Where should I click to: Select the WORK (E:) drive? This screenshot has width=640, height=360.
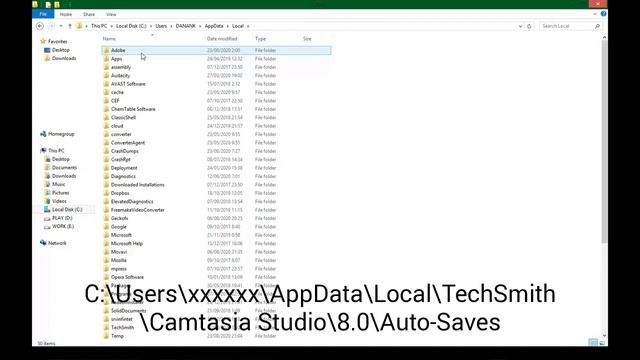tap(63, 226)
